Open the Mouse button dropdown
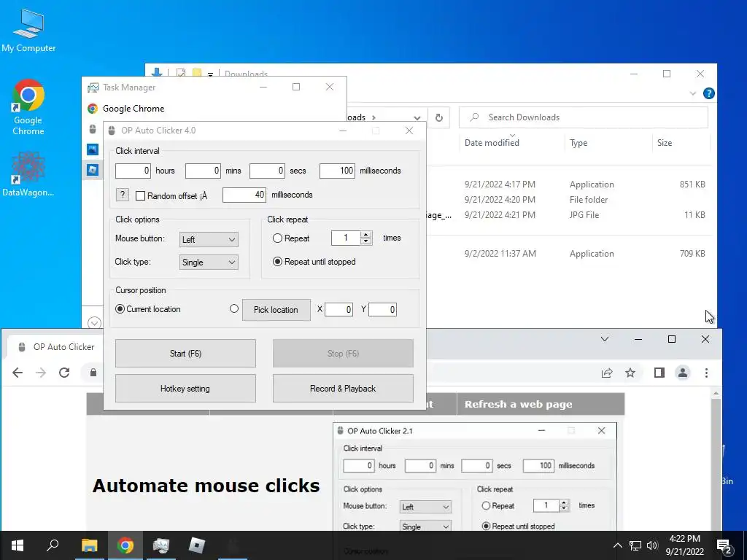Image resolution: width=747 pixels, height=560 pixels. click(x=209, y=239)
